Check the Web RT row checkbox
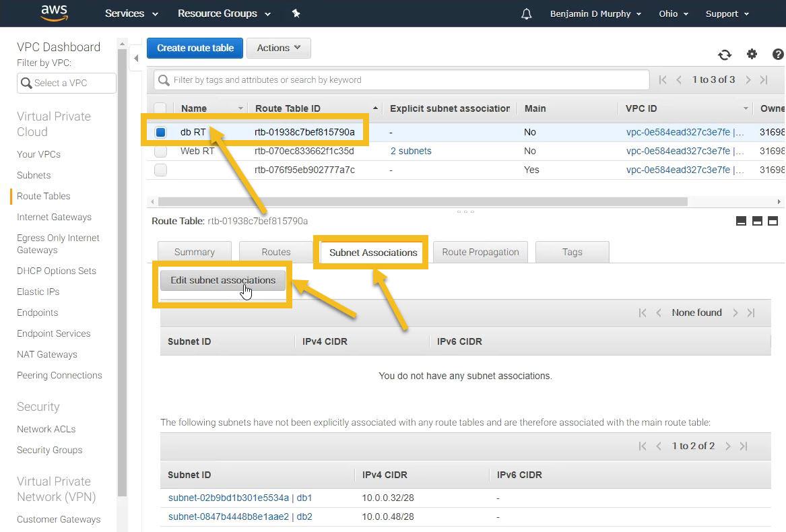 point(160,151)
